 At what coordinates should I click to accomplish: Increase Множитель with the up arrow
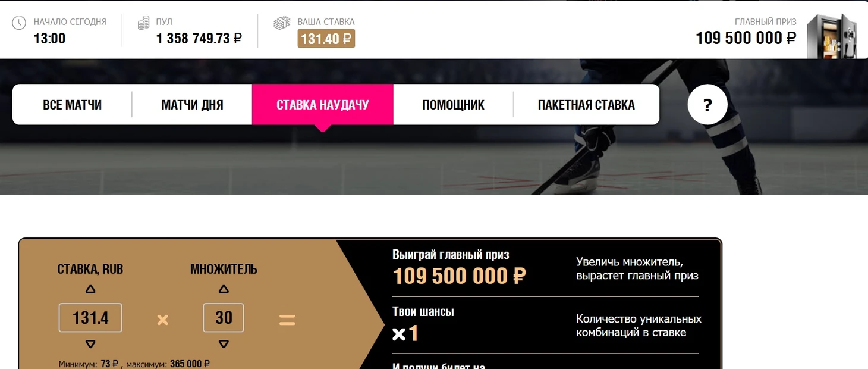pyautogui.click(x=224, y=289)
